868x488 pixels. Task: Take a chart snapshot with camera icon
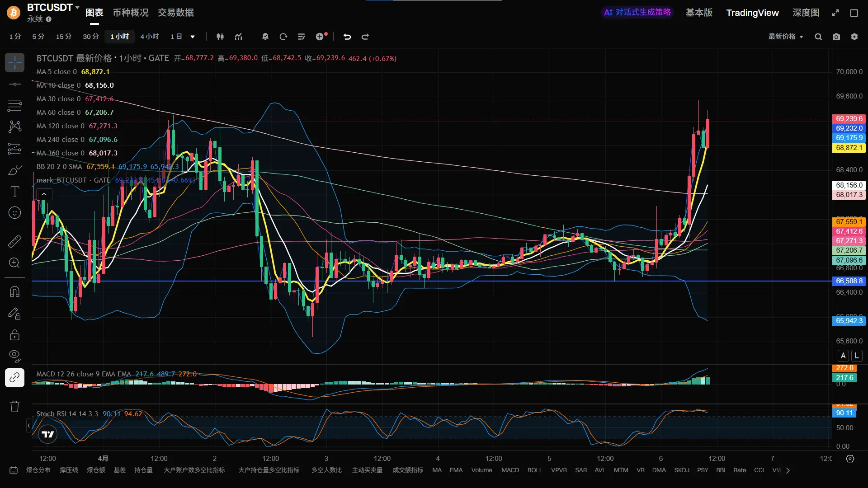(836, 37)
